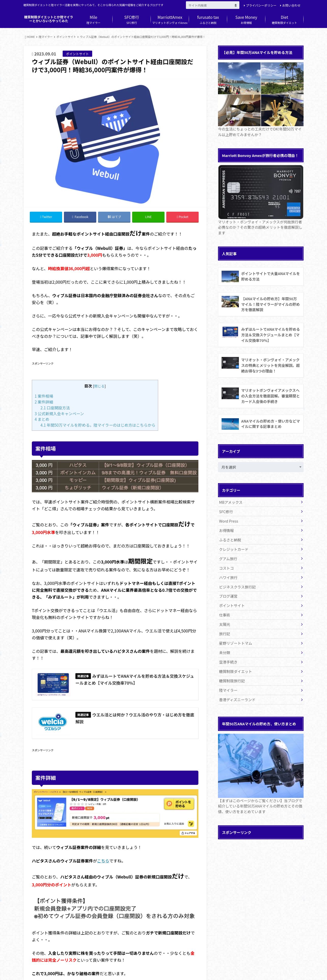Open the クレジットカード category
327x980 pixels.
tap(261, 549)
